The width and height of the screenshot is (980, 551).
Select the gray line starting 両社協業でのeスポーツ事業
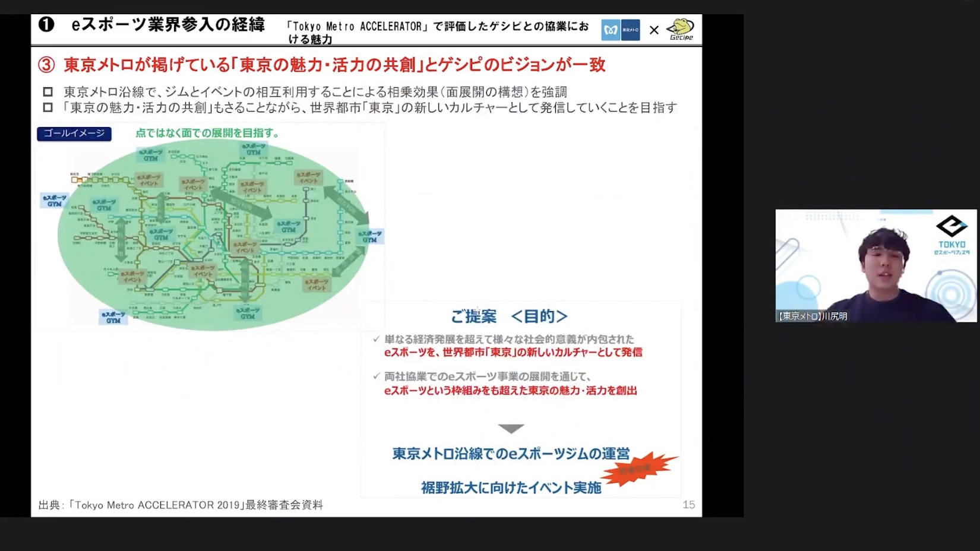tap(488, 376)
